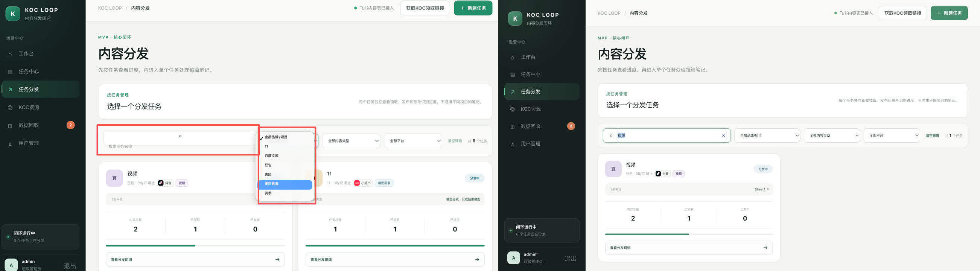The width and height of the screenshot is (980, 271).
Task: Click the 抖音 platform badge in left window 视频 card
Action: click(x=165, y=183)
